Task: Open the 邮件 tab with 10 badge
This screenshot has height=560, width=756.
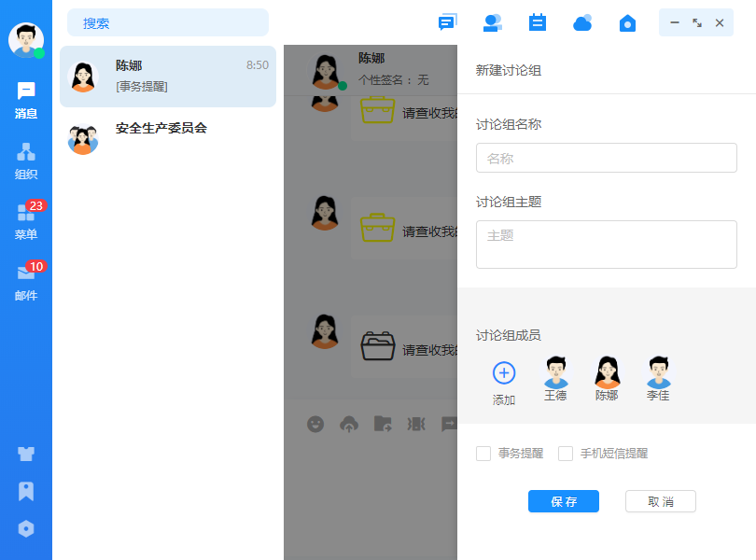Action: (x=26, y=282)
